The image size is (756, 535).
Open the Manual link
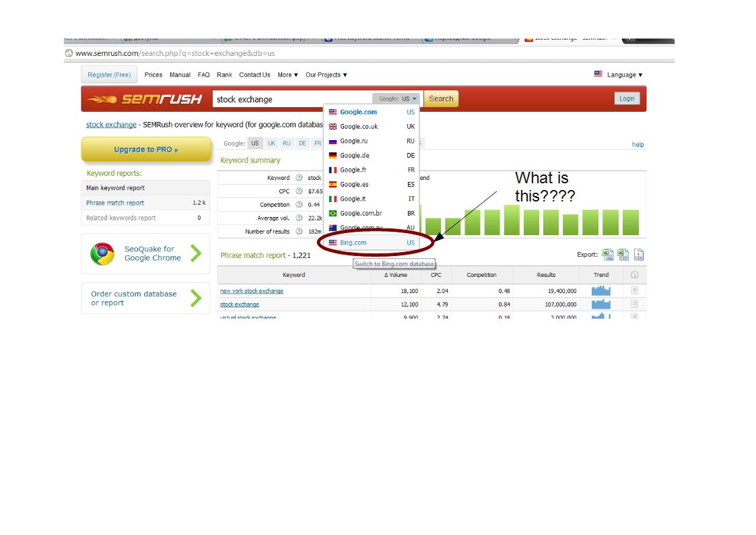(x=180, y=75)
